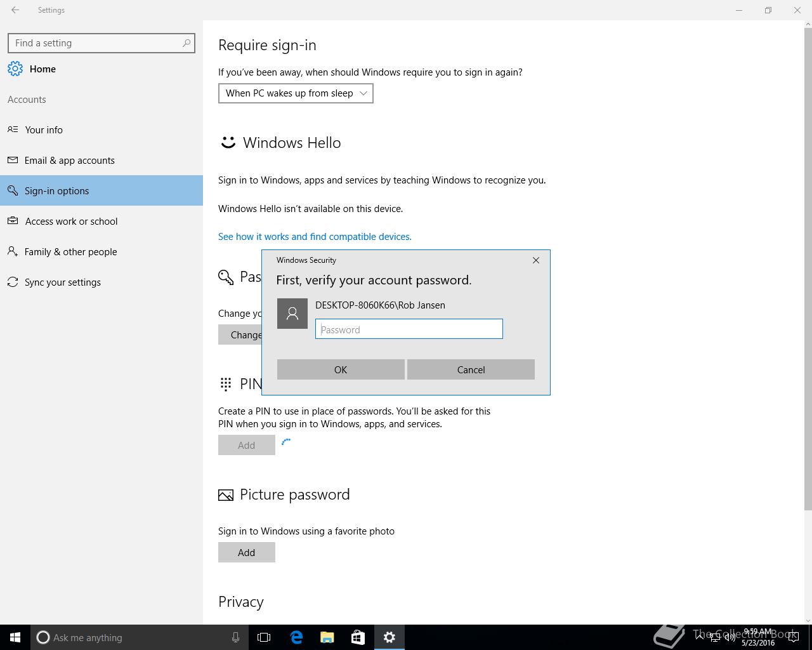Image resolution: width=812 pixels, height=650 pixels.
Task: Click the Sync your settings icon
Action: coord(13,282)
